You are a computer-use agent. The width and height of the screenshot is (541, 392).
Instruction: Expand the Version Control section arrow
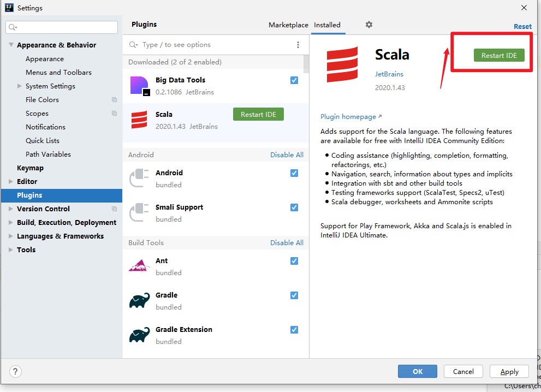[x=11, y=209]
